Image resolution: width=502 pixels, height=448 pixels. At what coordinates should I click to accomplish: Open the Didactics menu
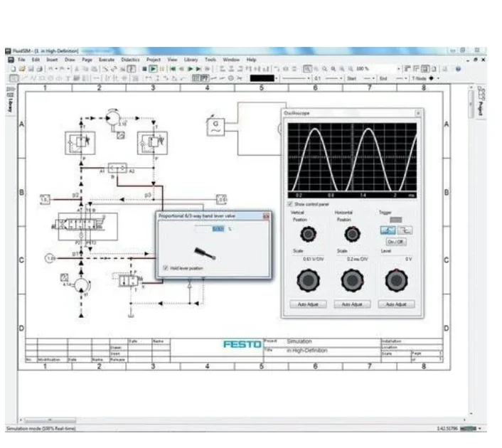pyautogui.click(x=130, y=60)
